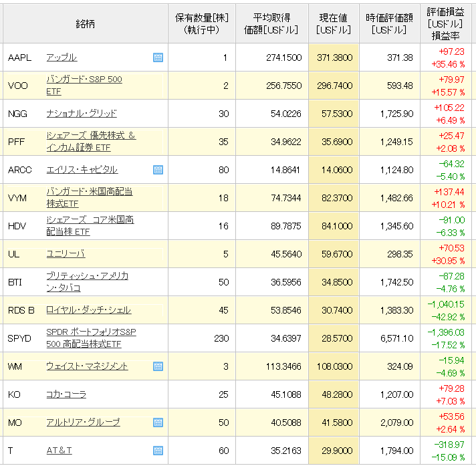Open the AT&T link
The image size is (476, 470).
tap(59, 451)
